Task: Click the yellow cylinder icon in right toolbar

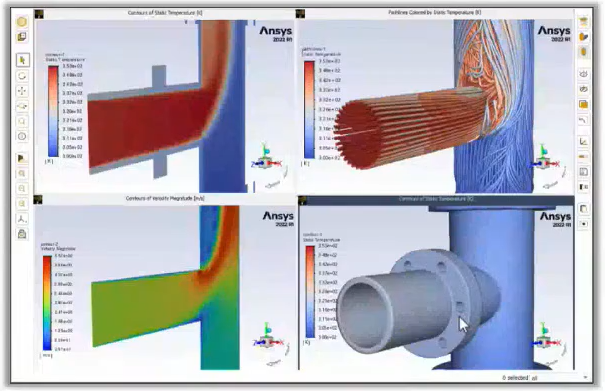Action: point(583,52)
